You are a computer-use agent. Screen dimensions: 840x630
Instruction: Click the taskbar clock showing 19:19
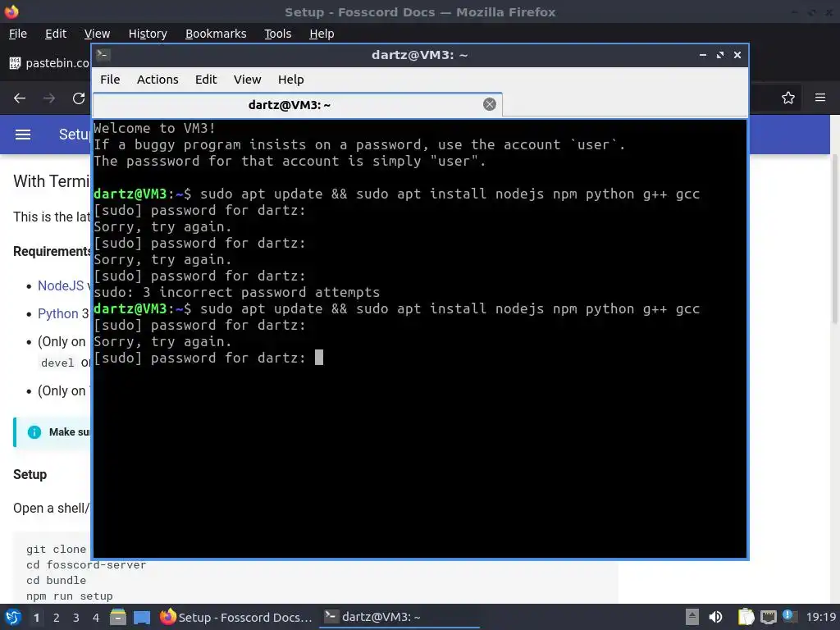click(820, 617)
